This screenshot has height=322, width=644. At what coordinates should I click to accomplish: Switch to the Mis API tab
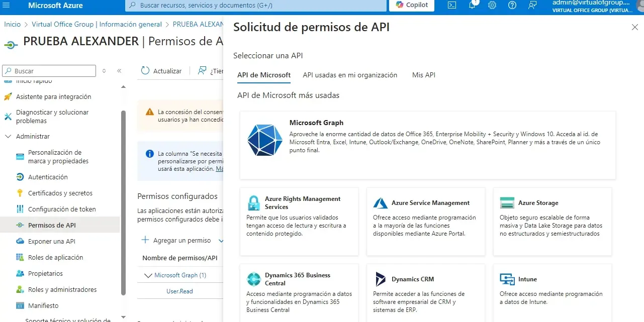[x=423, y=75]
